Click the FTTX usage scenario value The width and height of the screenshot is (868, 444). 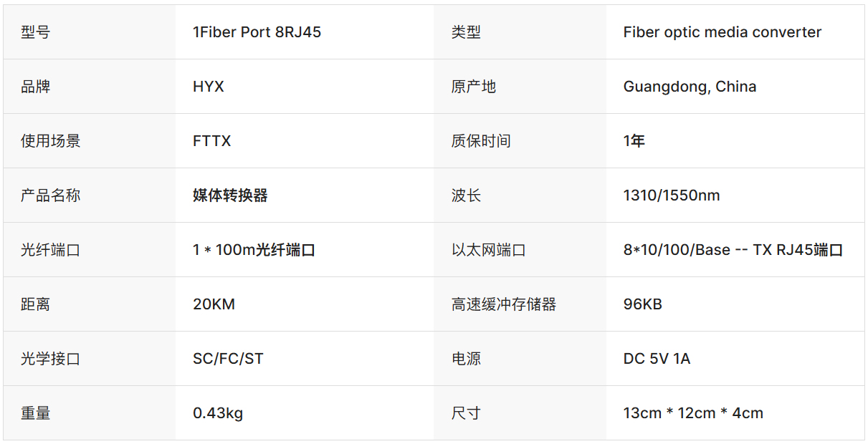click(212, 141)
